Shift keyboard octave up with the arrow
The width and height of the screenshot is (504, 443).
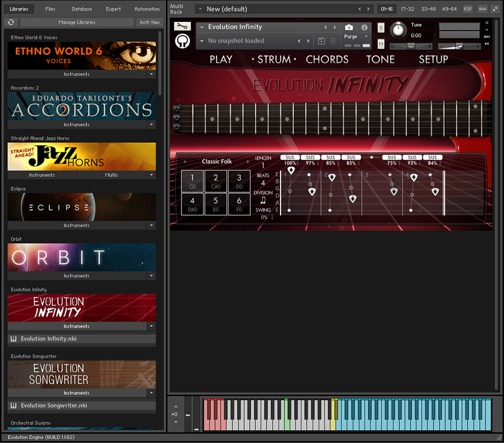pyautogui.click(x=175, y=407)
